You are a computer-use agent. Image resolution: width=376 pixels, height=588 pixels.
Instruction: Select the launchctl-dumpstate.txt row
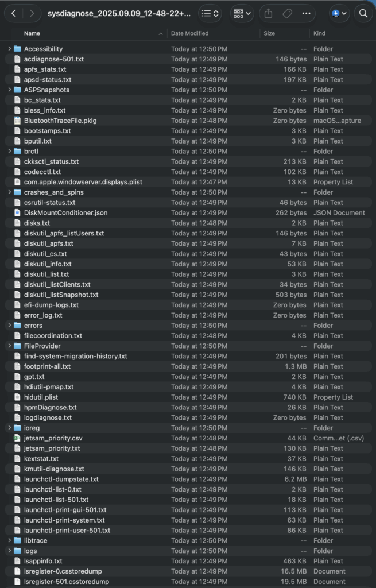coord(188,479)
